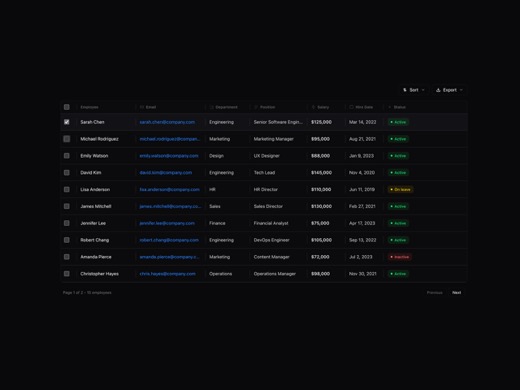This screenshot has height=390, width=520.
Task: Uncheck the Sarah Chen row checkbox
Action: point(67,122)
